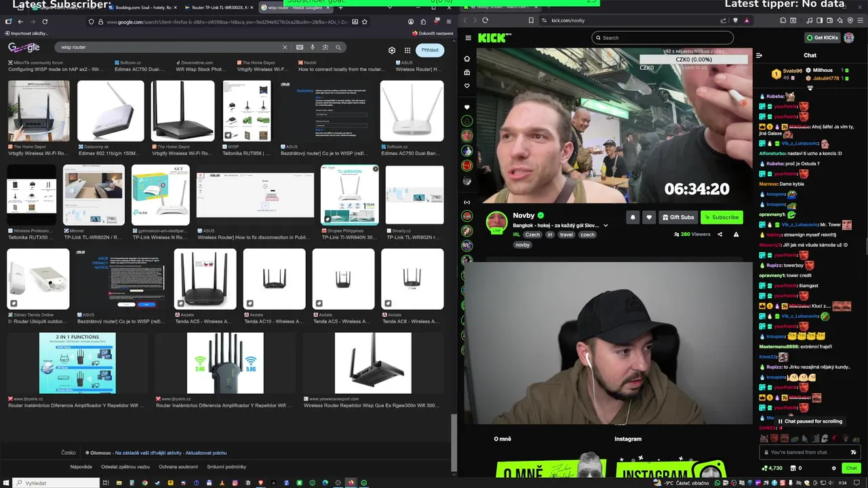Switch to Router TP-Link TL-WR3002X tab
868x488 pixels.
[218, 7]
